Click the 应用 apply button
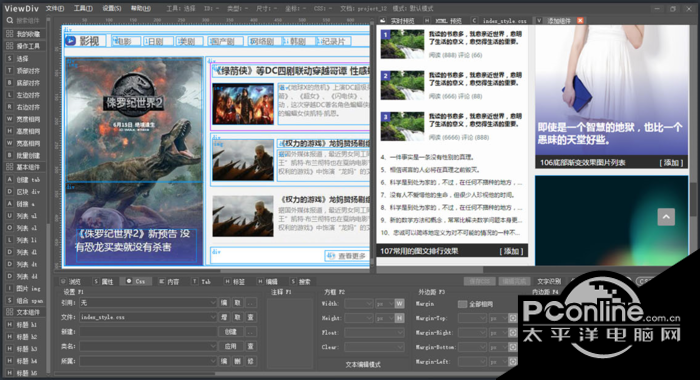 (x=231, y=346)
